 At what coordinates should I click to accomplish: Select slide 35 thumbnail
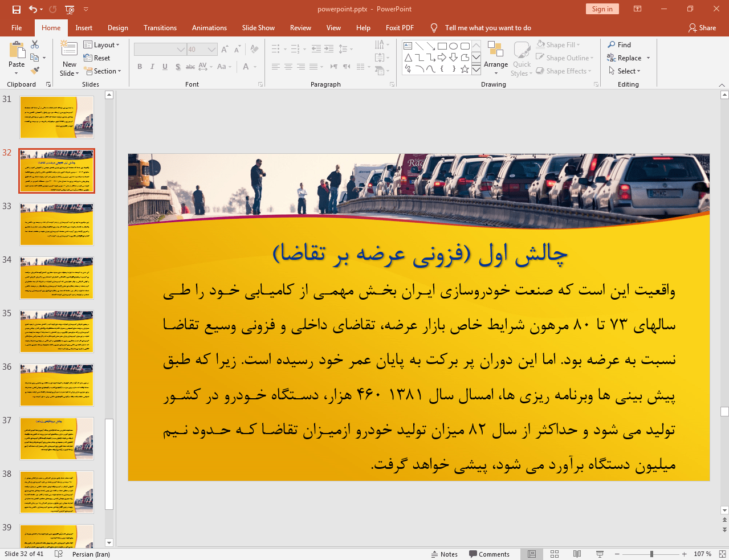point(56,331)
